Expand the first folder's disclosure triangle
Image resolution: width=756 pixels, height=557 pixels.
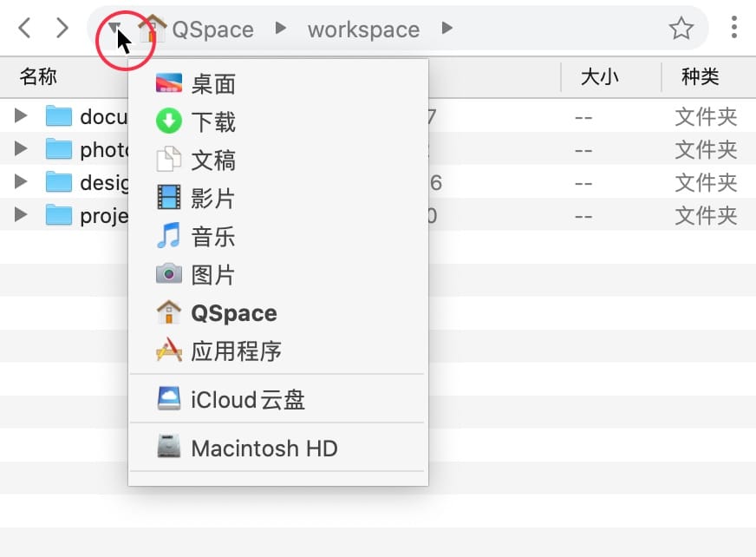21,115
